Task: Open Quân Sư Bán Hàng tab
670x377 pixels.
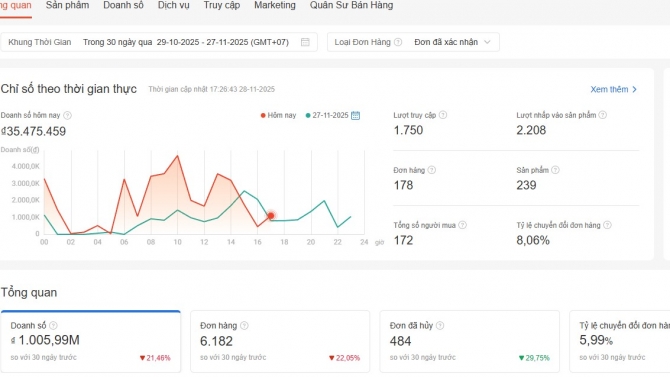Action: click(x=351, y=6)
